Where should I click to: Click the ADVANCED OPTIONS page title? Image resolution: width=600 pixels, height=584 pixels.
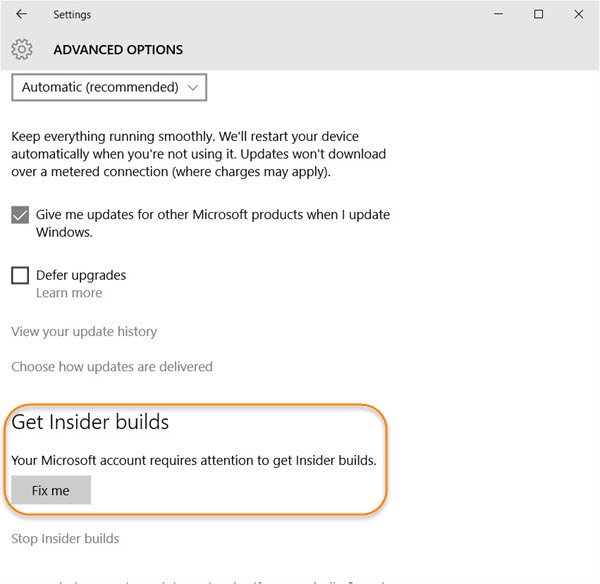(118, 49)
